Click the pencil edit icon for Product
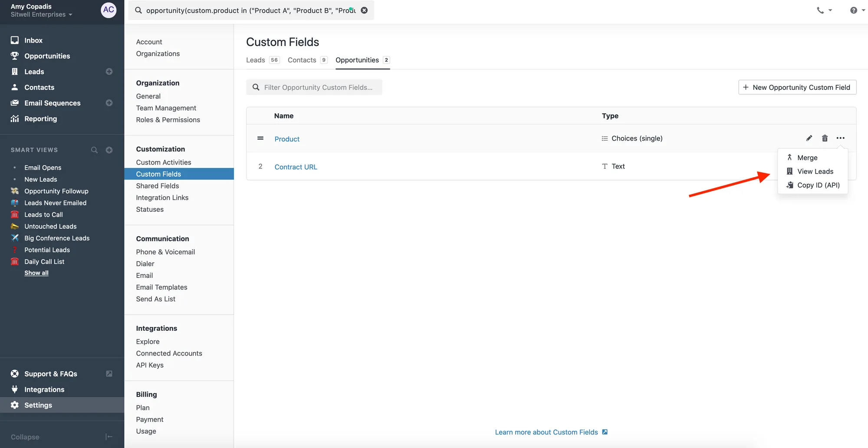The width and height of the screenshot is (868, 448). 809,138
